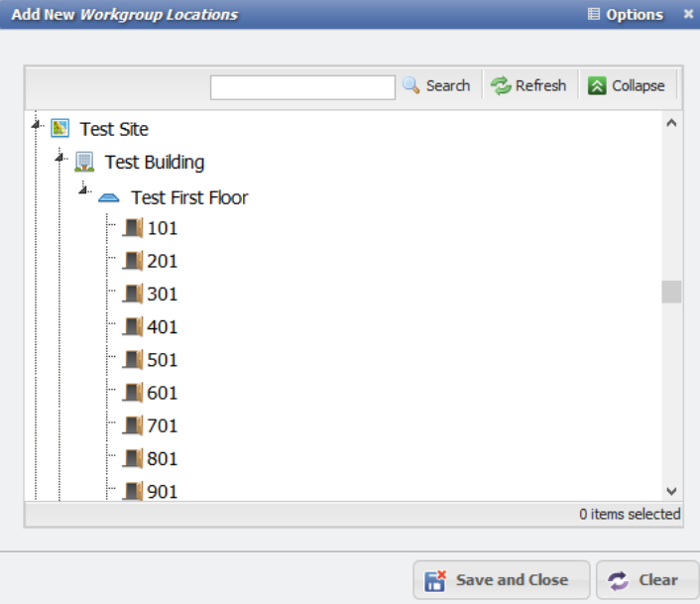Close the Add New Workgroup Locations dialog
This screenshot has width=700, height=604.
click(x=688, y=14)
